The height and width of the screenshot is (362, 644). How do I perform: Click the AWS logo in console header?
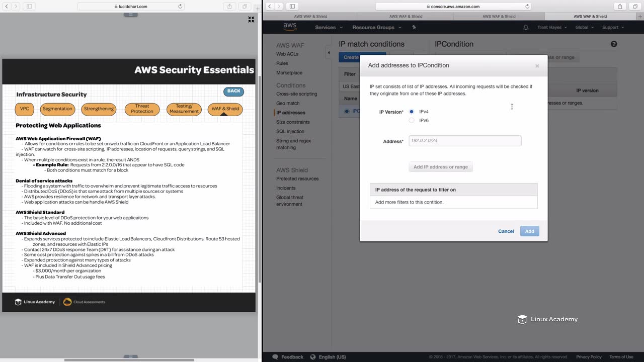coord(290,27)
